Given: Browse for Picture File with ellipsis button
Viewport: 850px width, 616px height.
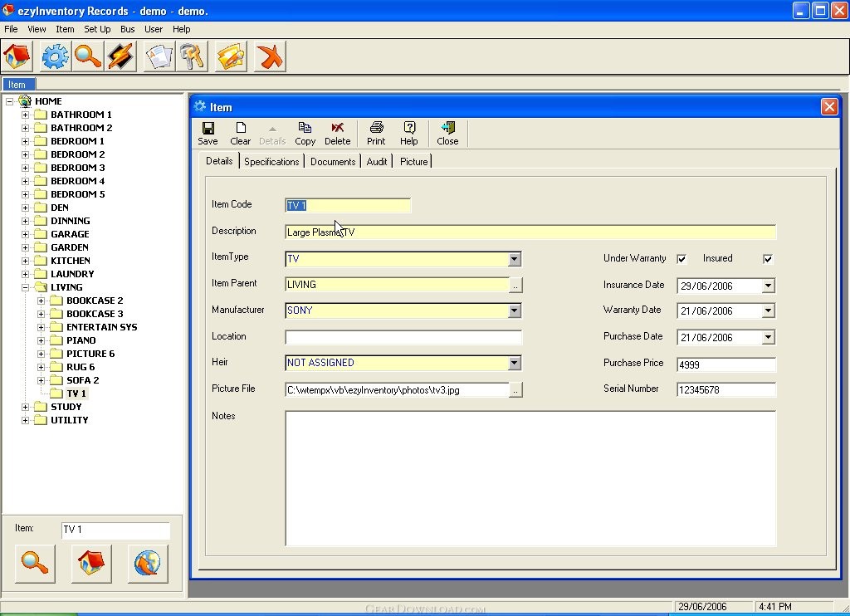Looking at the screenshot, I should tap(516, 390).
